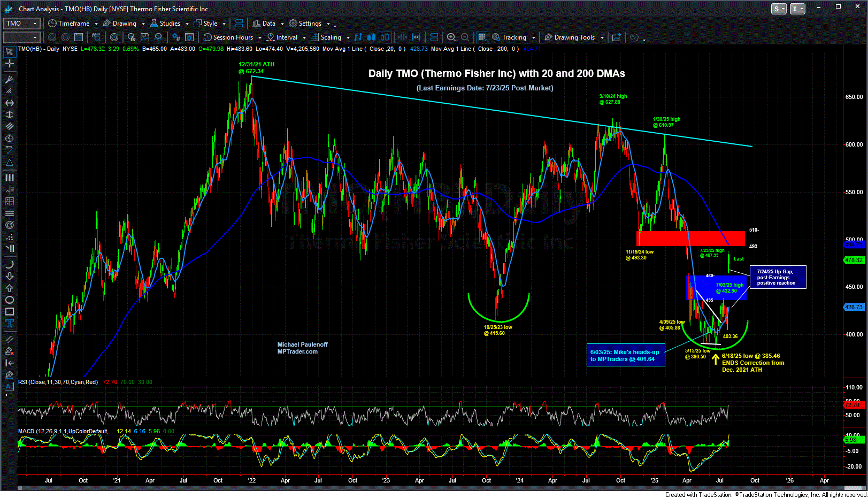Expand the Timeframe dropdown arrow
This screenshot has height=498, width=868.
(x=96, y=24)
